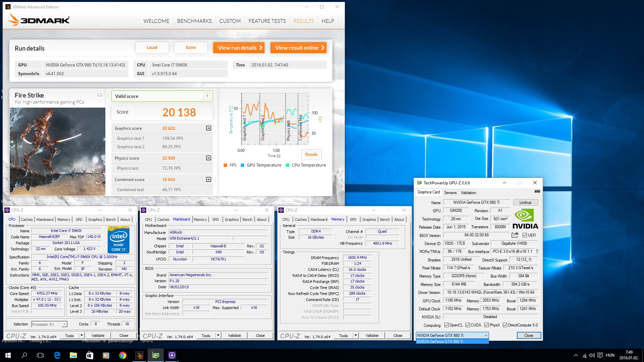The height and width of the screenshot is (362, 644).
Task: Switch to the Validation tab in GPU-Z
Action: (x=468, y=193)
